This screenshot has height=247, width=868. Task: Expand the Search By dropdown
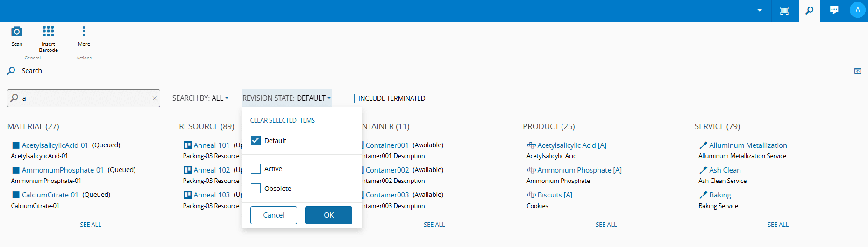(200, 98)
